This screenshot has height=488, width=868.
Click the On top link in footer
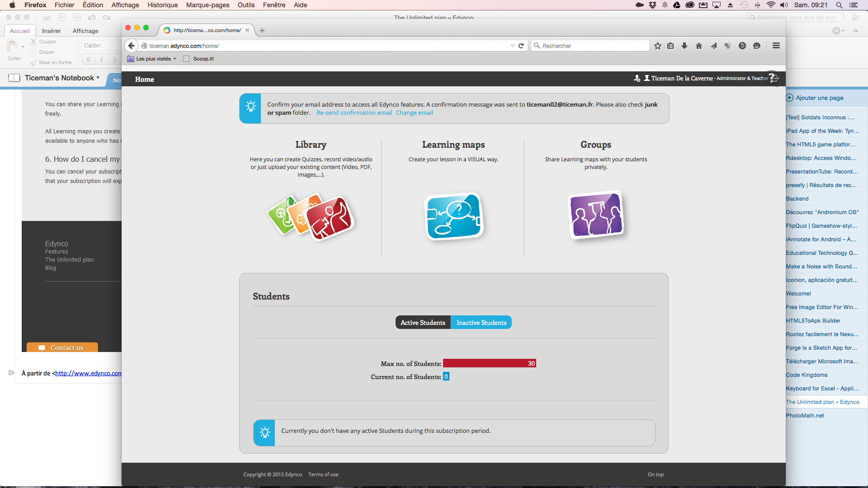(x=656, y=474)
